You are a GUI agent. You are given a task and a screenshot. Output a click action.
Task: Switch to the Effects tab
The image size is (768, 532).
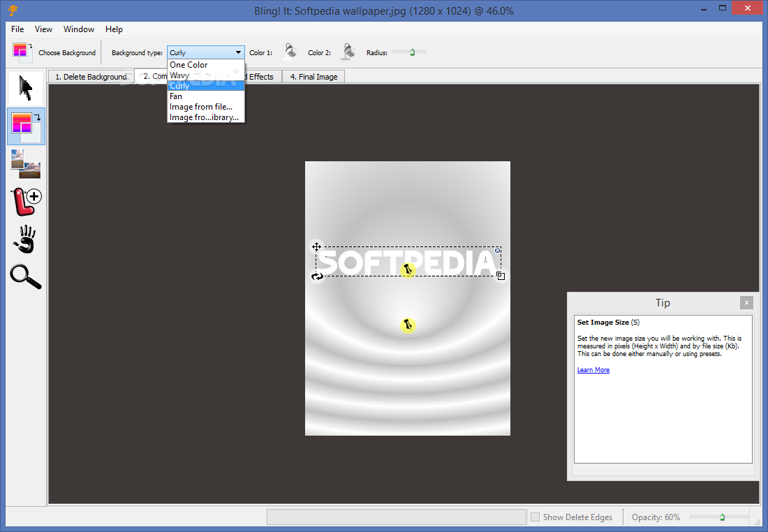point(263,77)
